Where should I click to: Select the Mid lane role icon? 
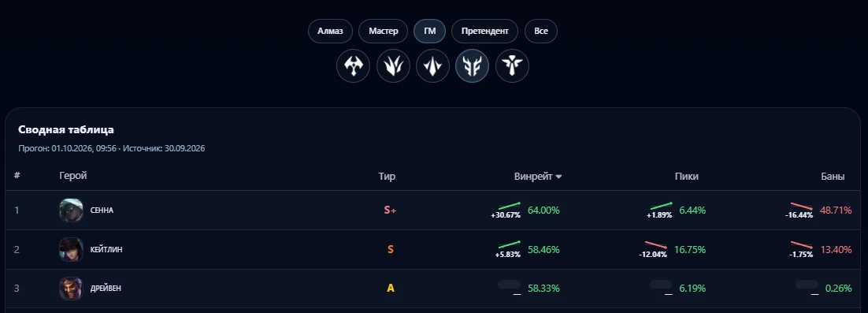point(432,66)
